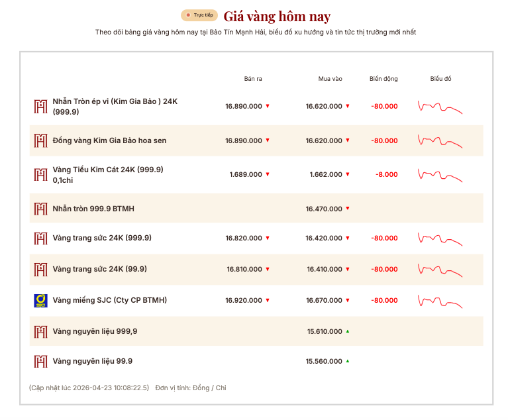The image size is (508, 420).
Task: Click the Trực tiếp live badge
Action: click(199, 15)
